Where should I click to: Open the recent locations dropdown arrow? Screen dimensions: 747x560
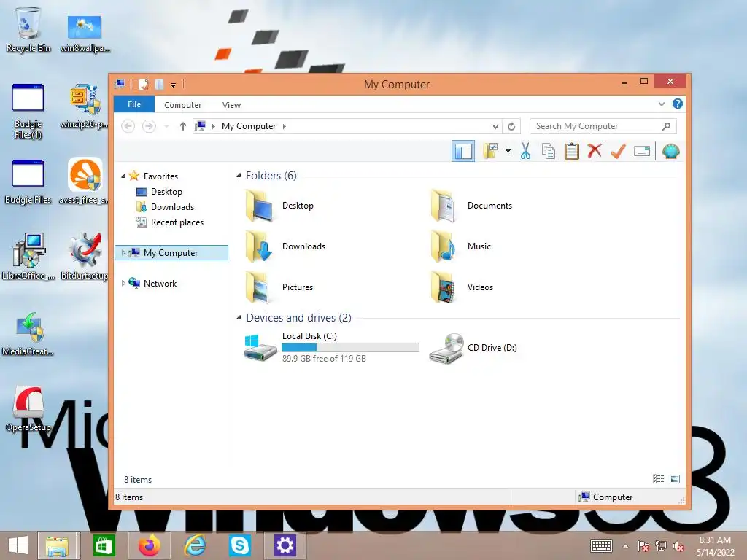[166, 126]
